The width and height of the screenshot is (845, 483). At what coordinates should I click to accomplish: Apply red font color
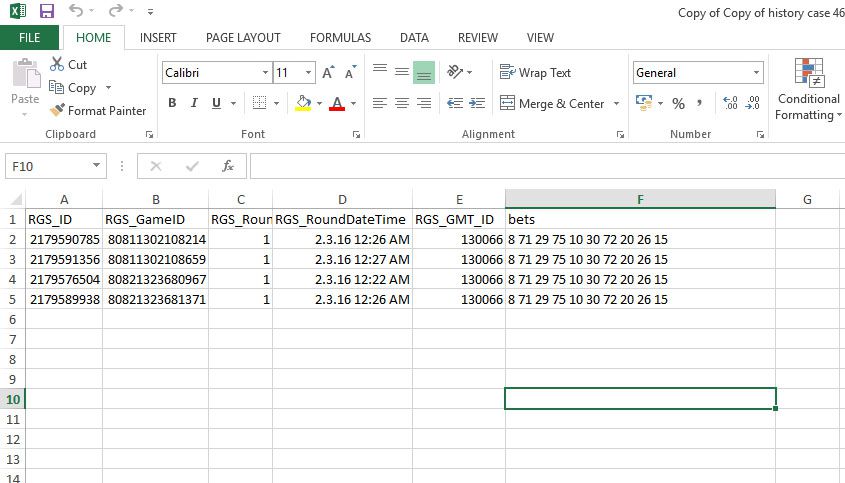click(x=337, y=103)
